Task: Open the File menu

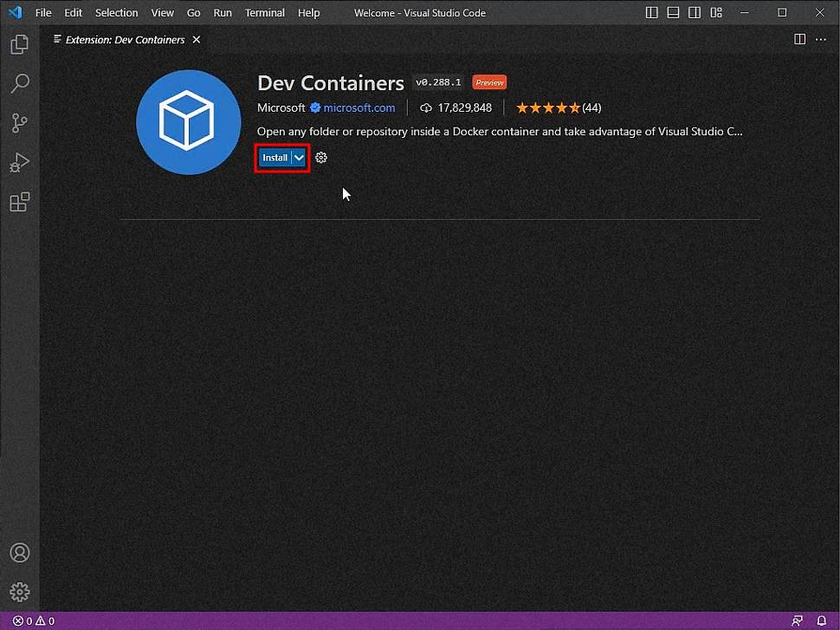Action: pyautogui.click(x=43, y=12)
